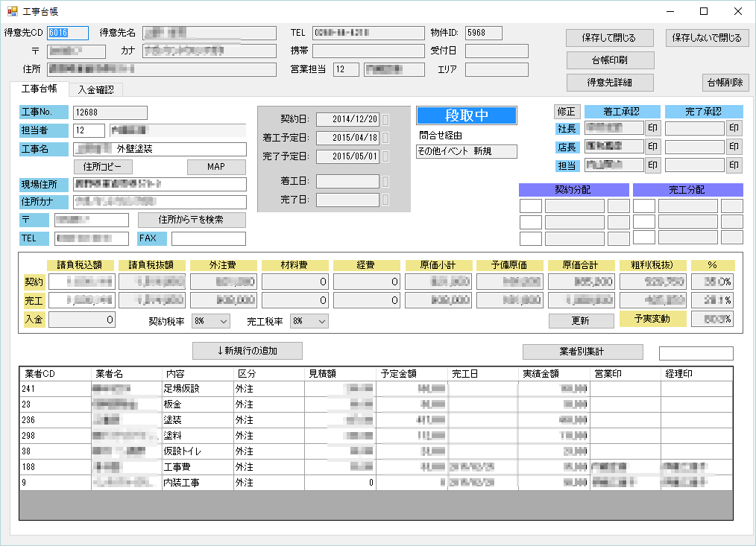Click the 工事台帳 app icon in title bar
756x546 pixels.
[x=12, y=11]
